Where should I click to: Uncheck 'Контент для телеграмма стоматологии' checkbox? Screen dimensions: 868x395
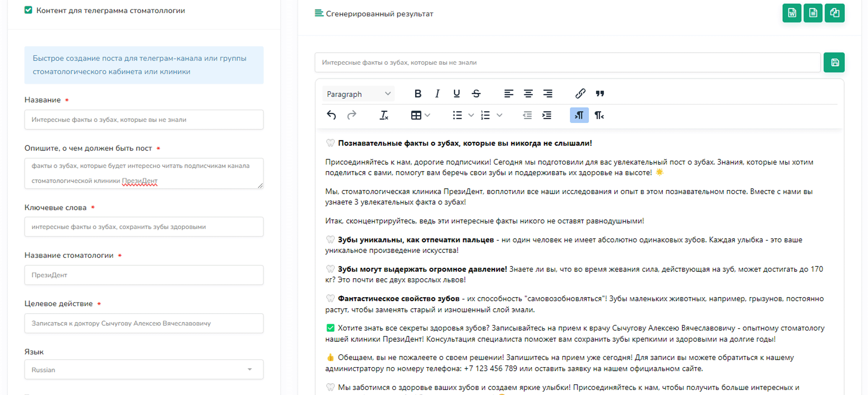[28, 10]
